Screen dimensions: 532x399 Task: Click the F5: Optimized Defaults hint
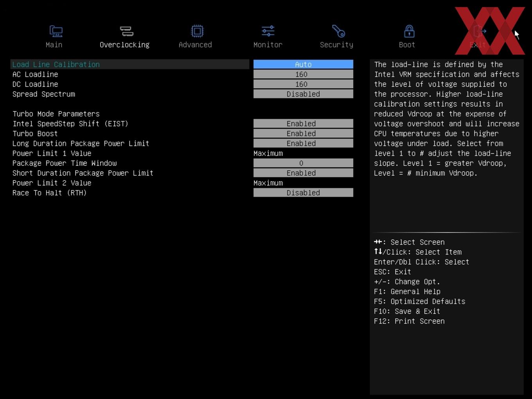[x=419, y=301]
